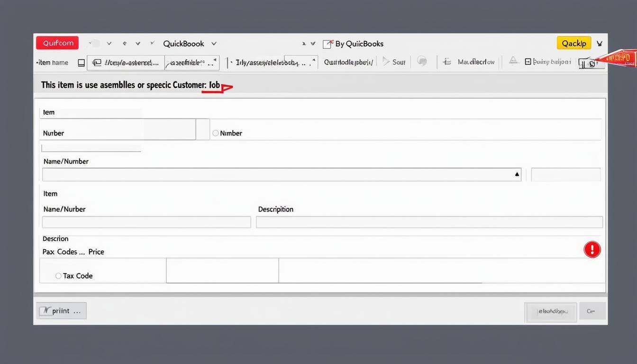Image resolution: width=637 pixels, height=364 pixels.
Task: Open the QuickBoook dropdown in the title bar
Action: click(x=214, y=43)
